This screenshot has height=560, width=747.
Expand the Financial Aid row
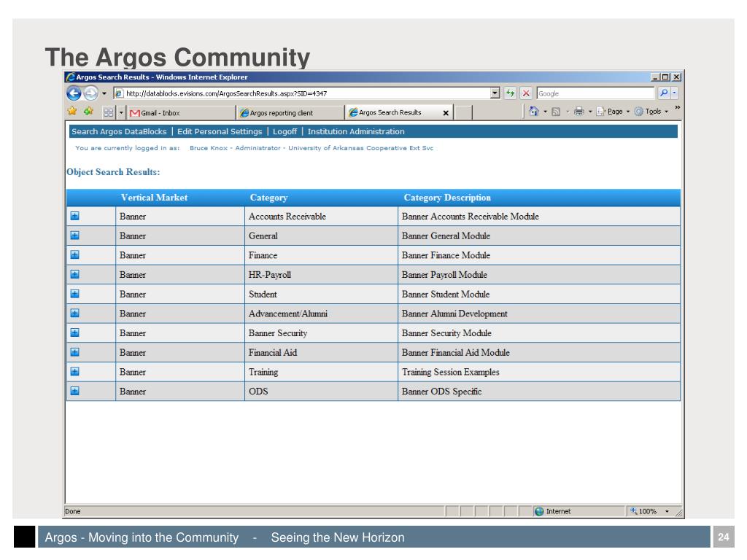(x=75, y=352)
